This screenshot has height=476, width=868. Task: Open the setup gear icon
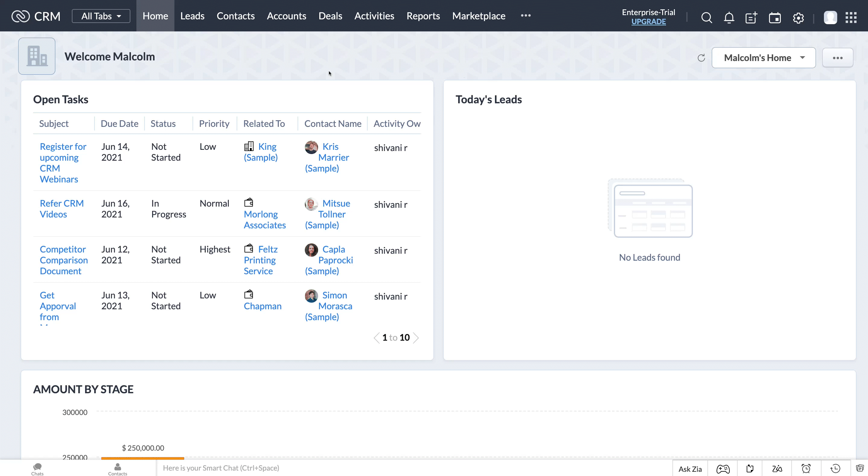click(x=798, y=17)
